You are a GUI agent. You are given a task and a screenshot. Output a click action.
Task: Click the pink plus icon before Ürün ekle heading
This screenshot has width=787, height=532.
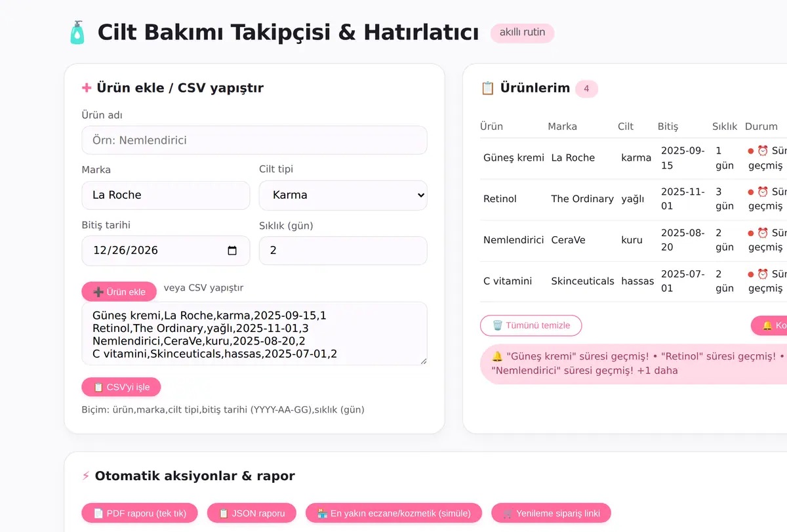pyautogui.click(x=87, y=88)
